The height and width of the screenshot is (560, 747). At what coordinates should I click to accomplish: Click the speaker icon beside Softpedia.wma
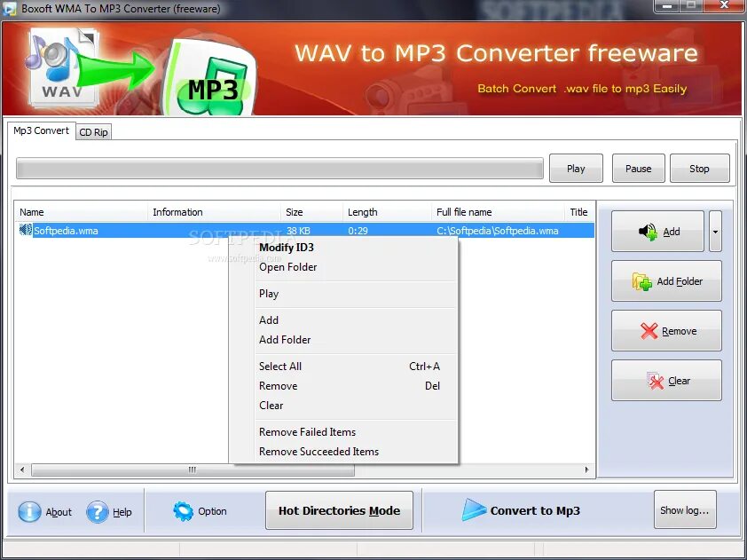(26, 230)
